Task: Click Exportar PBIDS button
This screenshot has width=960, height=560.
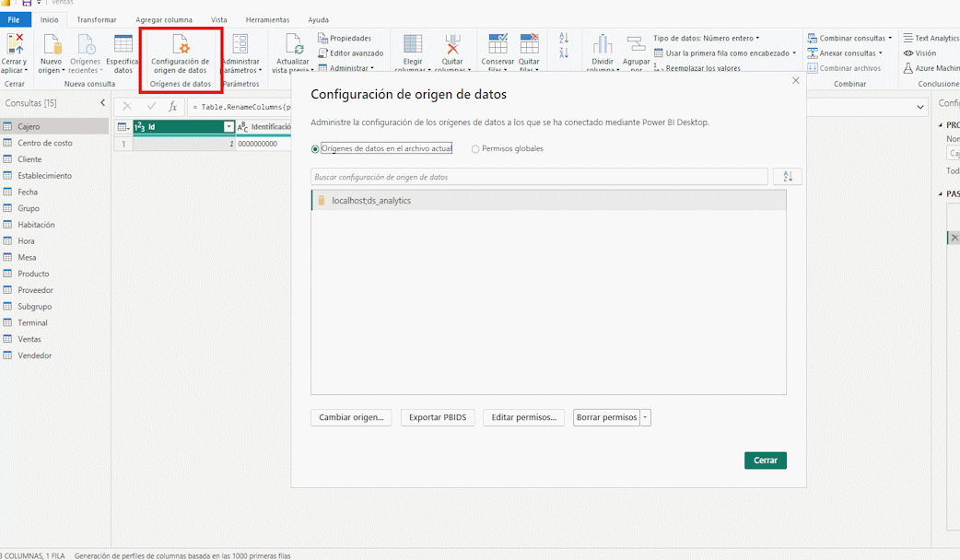Action: (x=438, y=417)
